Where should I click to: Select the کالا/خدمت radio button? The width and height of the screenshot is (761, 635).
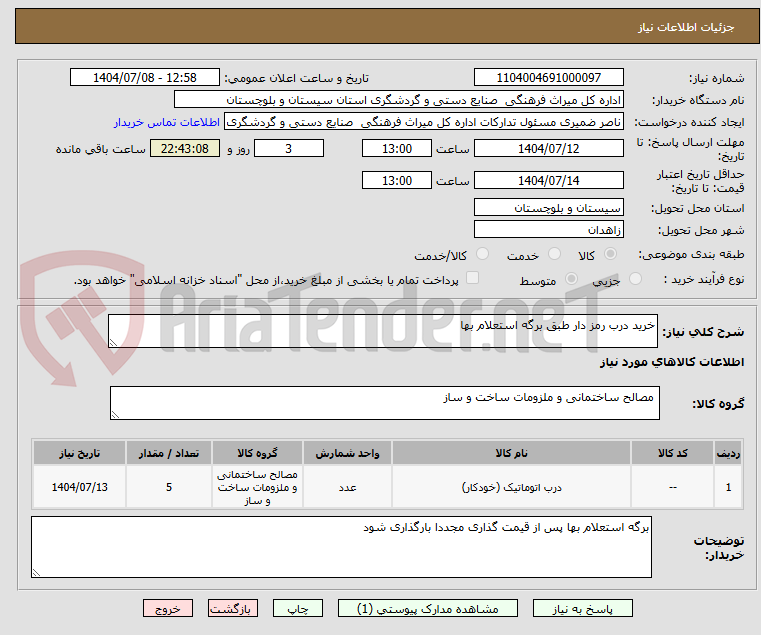[482, 254]
